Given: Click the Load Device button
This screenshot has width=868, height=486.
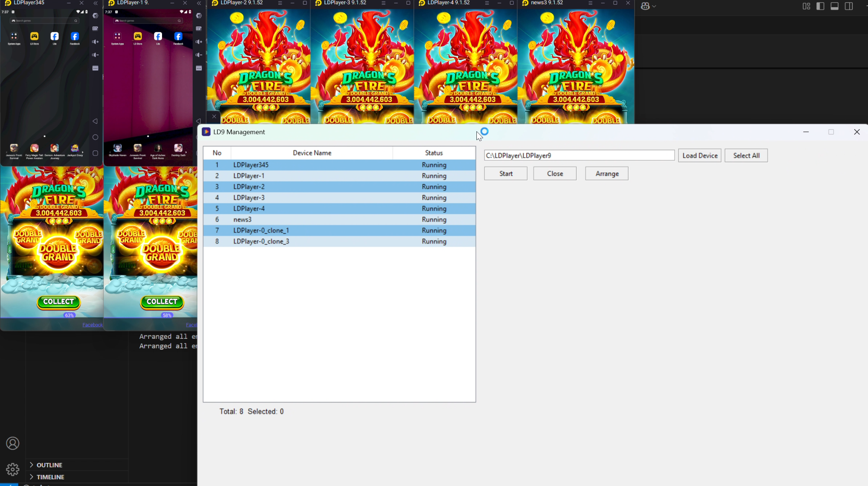Looking at the screenshot, I should (699, 156).
